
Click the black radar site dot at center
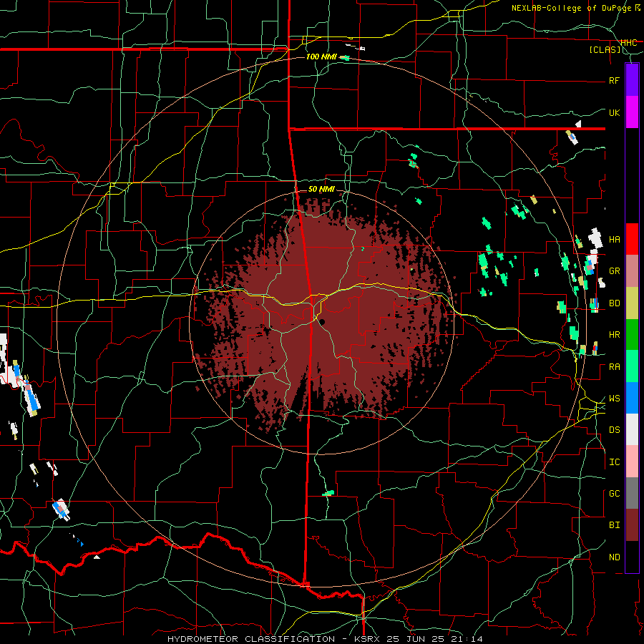pyautogui.click(x=323, y=322)
